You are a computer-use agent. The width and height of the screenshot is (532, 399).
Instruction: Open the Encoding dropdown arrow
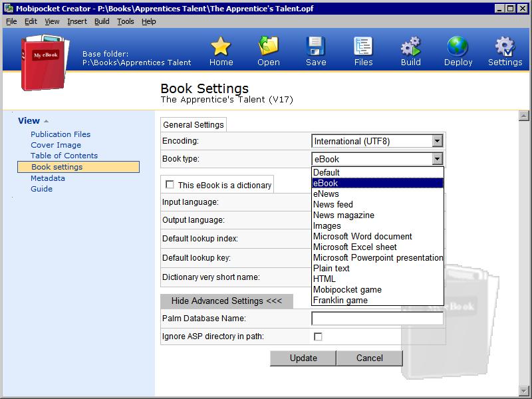[438, 141]
